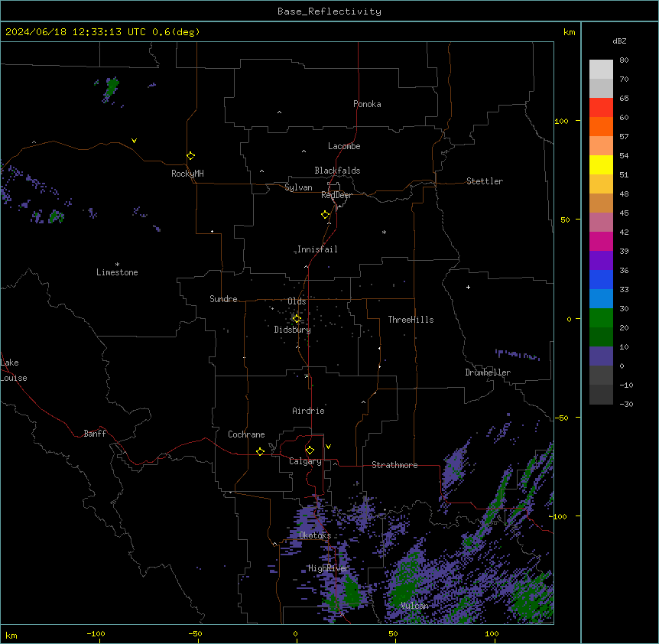This screenshot has width=659, height=644.
Task: Click the Olds map label
Action: pyautogui.click(x=297, y=301)
